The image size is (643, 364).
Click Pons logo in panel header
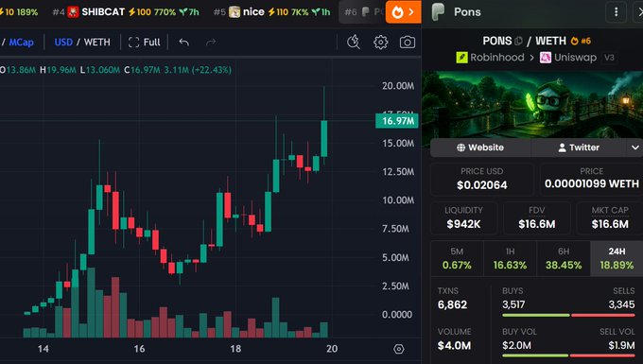click(439, 12)
